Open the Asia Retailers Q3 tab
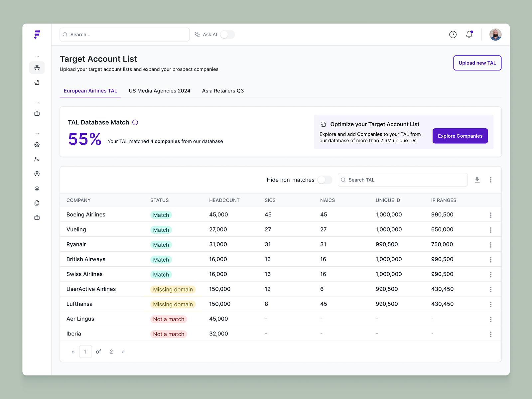Screen dimensions: 532x399 click(223, 90)
